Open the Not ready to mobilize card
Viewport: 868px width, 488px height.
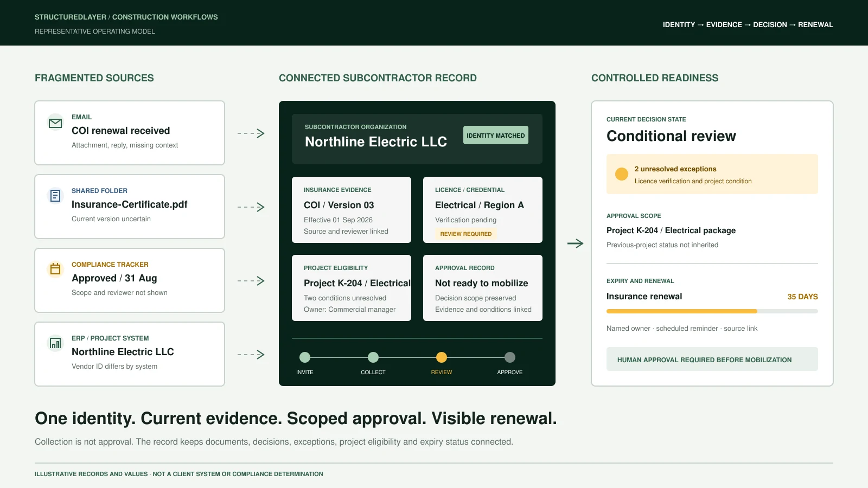[x=483, y=288]
